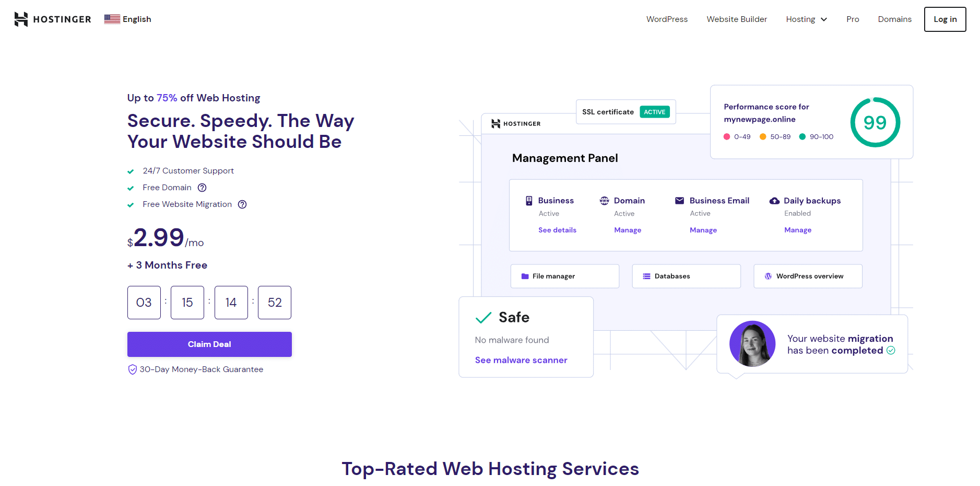The image size is (980, 486).
Task: Click the WordPress overview logo icon
Action: (768, 276)
